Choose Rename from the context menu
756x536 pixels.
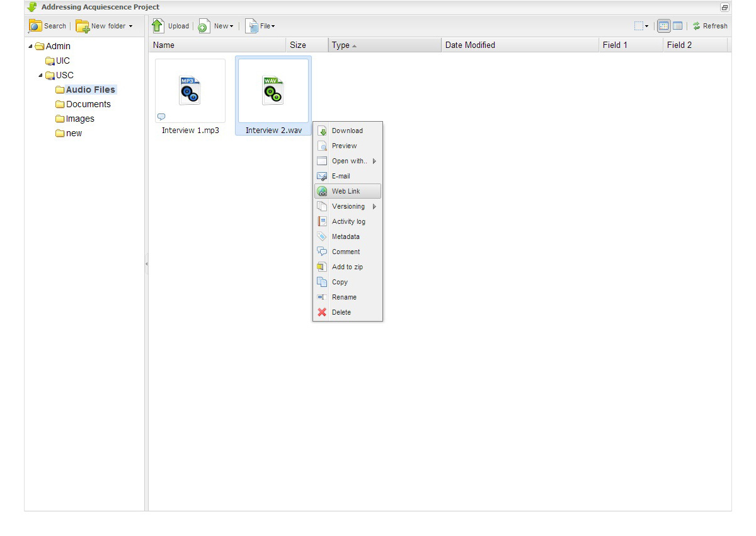point(348,297)
